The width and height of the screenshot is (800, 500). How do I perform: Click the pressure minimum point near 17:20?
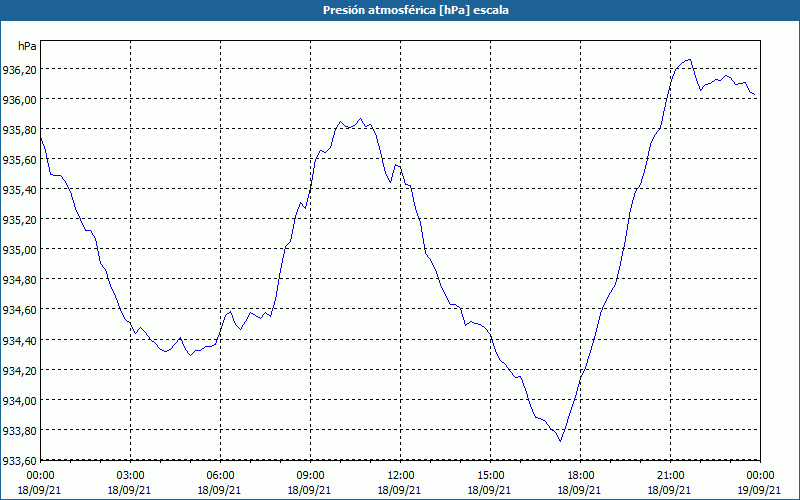[560, 441]
